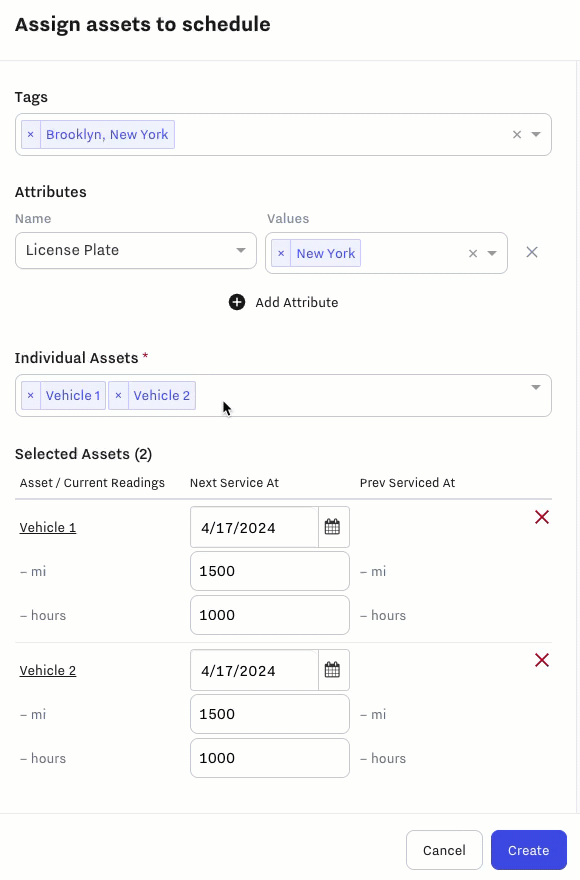The image size is (580, 880).
Task: Remove Vehicle 1 row with red X
Action: pos(542,517)
